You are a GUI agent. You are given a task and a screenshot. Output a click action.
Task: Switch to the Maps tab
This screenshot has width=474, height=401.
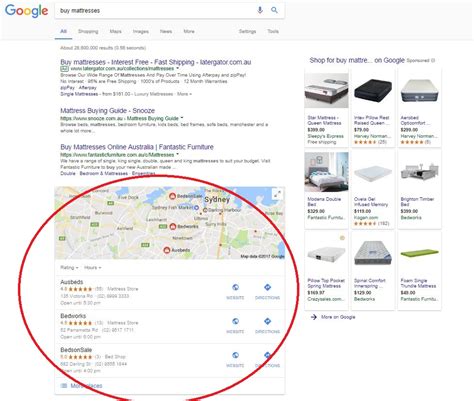115,31
